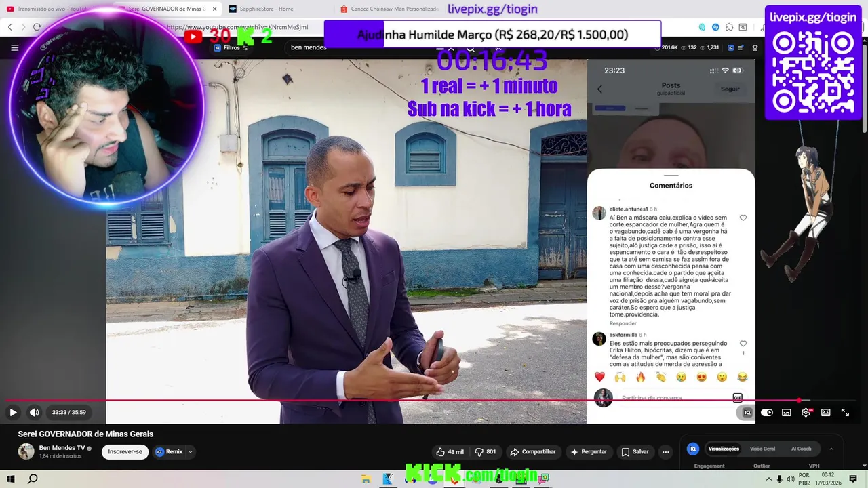Open Ben Mendes TV channel name

[x=62, y=448]
